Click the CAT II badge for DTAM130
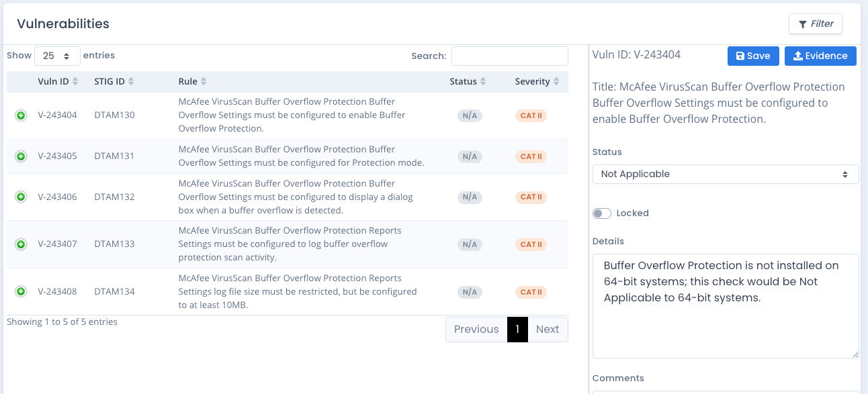Screen dimensions: 868x394 tap(531, 115)
